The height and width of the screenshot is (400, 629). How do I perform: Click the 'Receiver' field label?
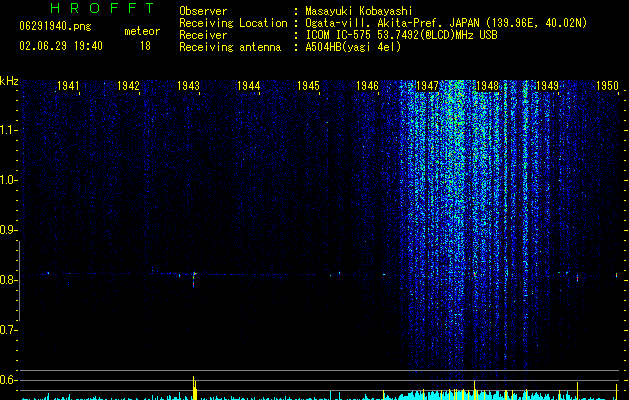[203, 35]
